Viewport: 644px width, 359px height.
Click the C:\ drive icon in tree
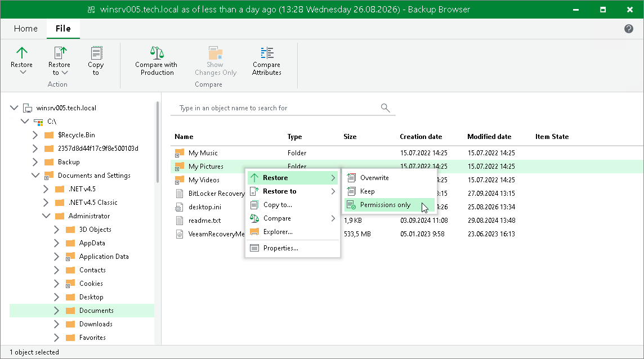[38, 122]
